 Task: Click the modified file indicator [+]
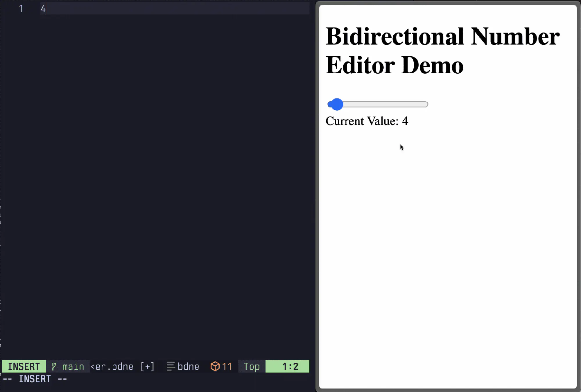148,366
